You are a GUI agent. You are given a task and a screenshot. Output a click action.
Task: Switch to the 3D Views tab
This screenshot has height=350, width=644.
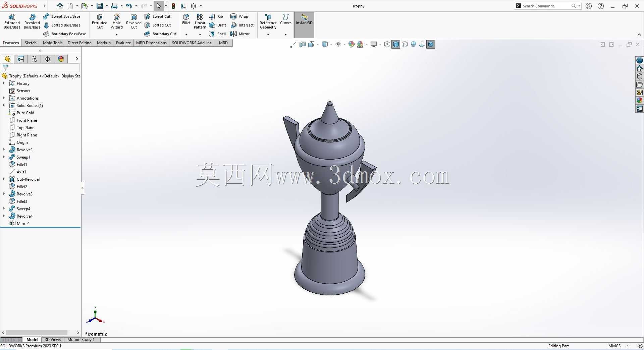[x=53, y=340]
